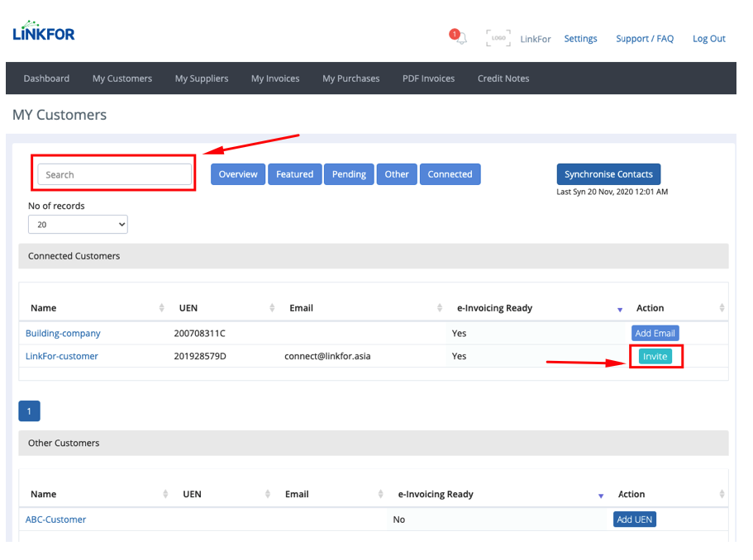Open My Purchases menu

click(x=351, y=78)
